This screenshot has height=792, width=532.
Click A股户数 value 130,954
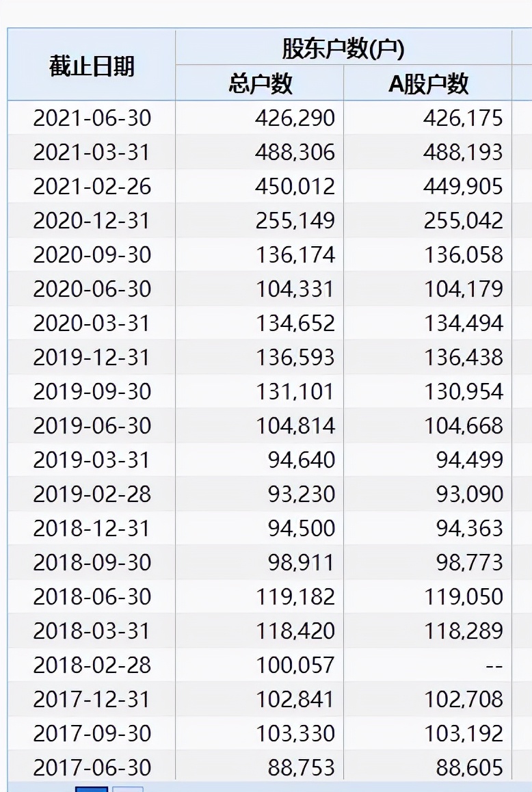(x=463, y=391)
